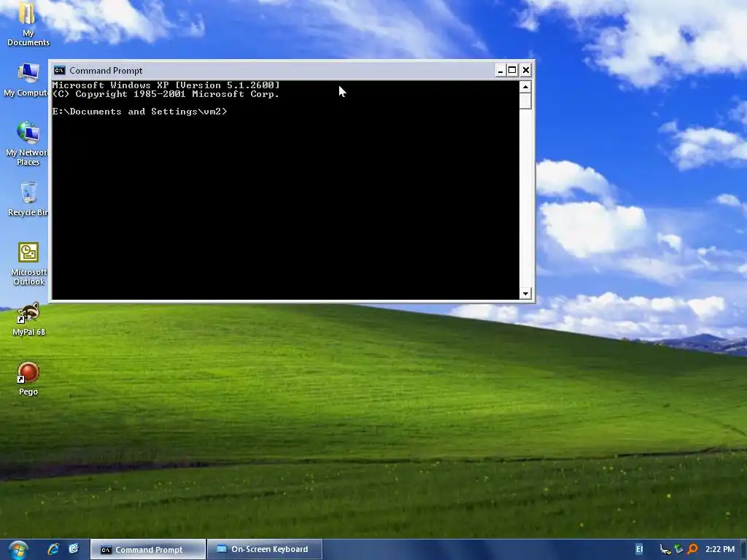This screenshot has height=560, width=747.
Task: Click the safely remove hardware tray icon
Action: (x=679, y=550)
